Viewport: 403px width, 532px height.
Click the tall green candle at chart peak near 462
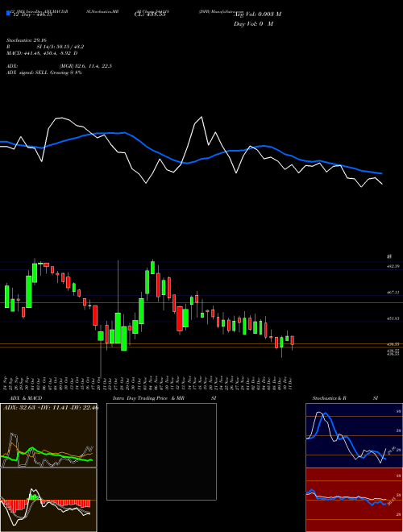pos(152,267)
